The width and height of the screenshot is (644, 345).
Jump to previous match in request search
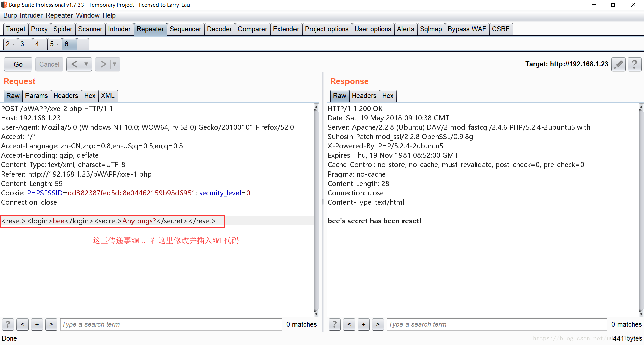click(x=22, y=324)
